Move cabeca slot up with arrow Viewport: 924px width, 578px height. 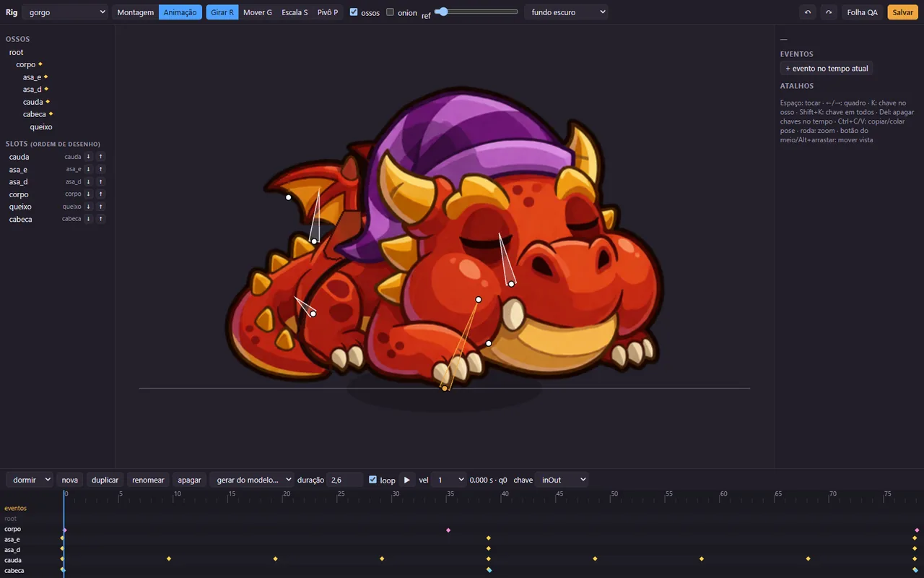101,219
